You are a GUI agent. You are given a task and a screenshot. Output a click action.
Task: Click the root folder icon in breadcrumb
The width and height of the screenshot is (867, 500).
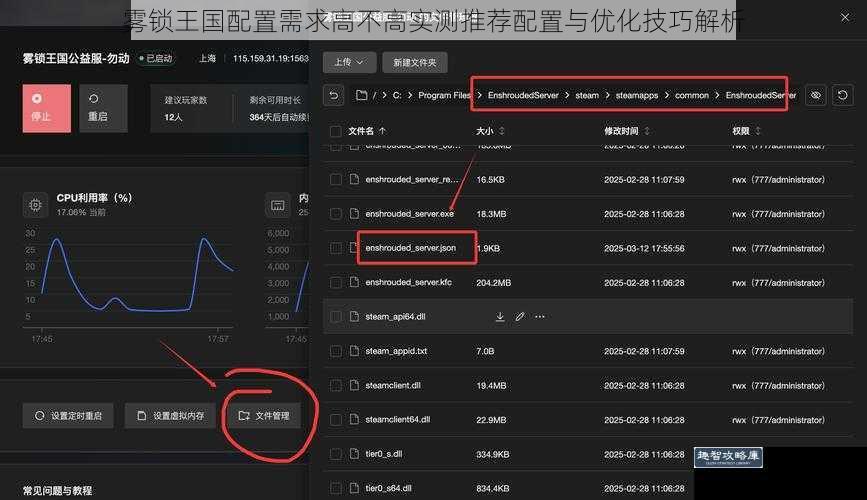pyautogui.click(x=361, y=95)
